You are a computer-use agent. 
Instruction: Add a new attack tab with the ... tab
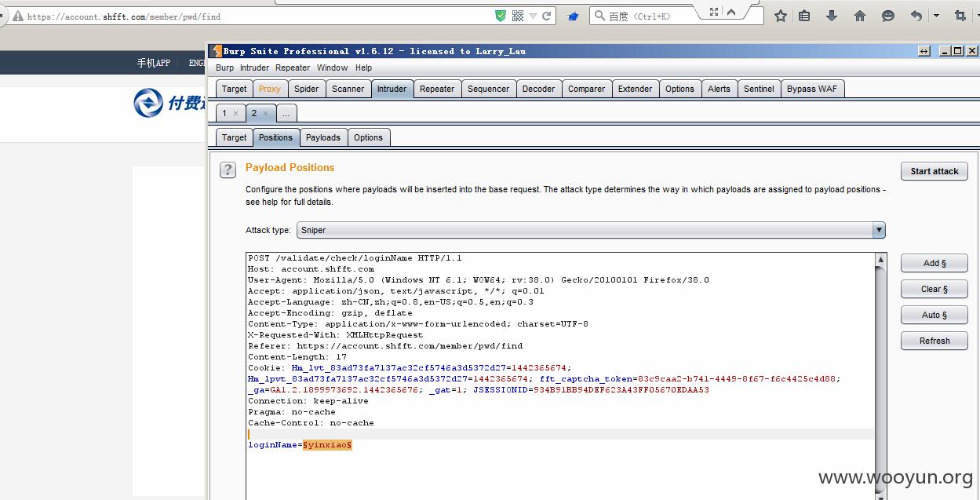click(286, 113)
